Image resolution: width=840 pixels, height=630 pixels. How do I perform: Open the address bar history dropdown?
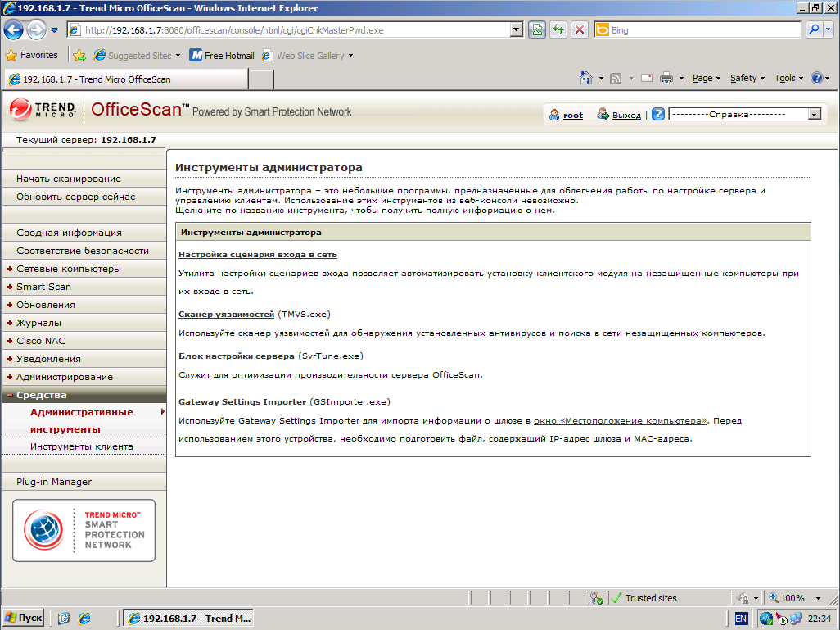[x=517, y=30]
